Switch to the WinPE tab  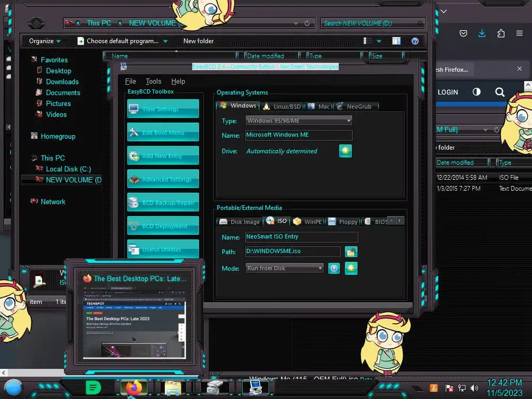pyautogui.click(x=308, y=221)
